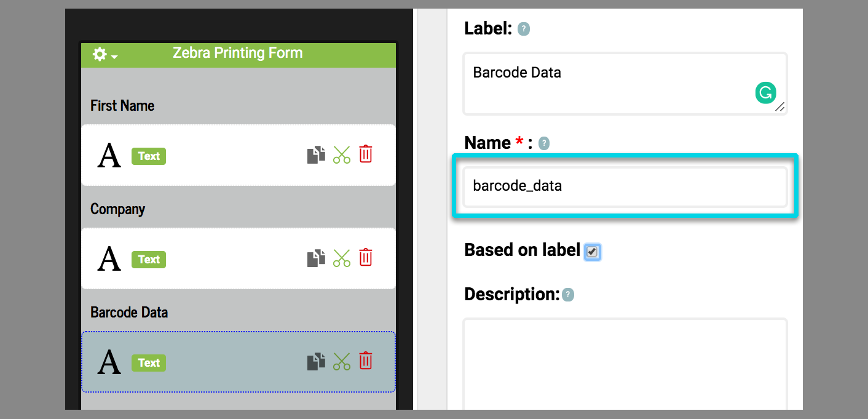The width and height of the screenshot is (868, 419).
Task: Copy the Company field
Action: point(316,258)
